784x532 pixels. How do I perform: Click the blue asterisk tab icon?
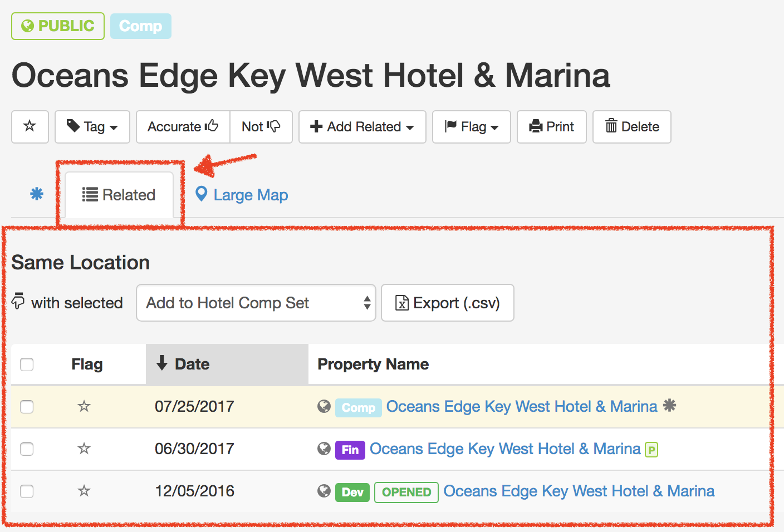tap(36, 194)
